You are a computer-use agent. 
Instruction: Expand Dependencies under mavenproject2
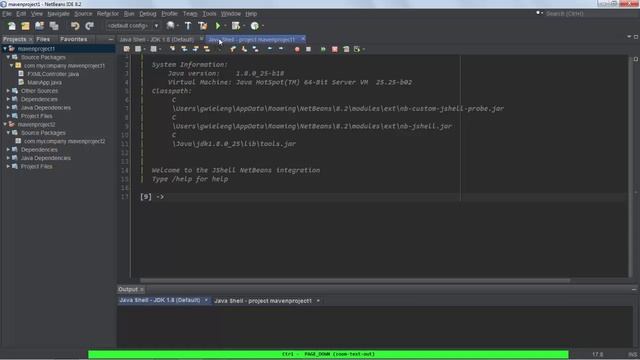tap(8, 150)
